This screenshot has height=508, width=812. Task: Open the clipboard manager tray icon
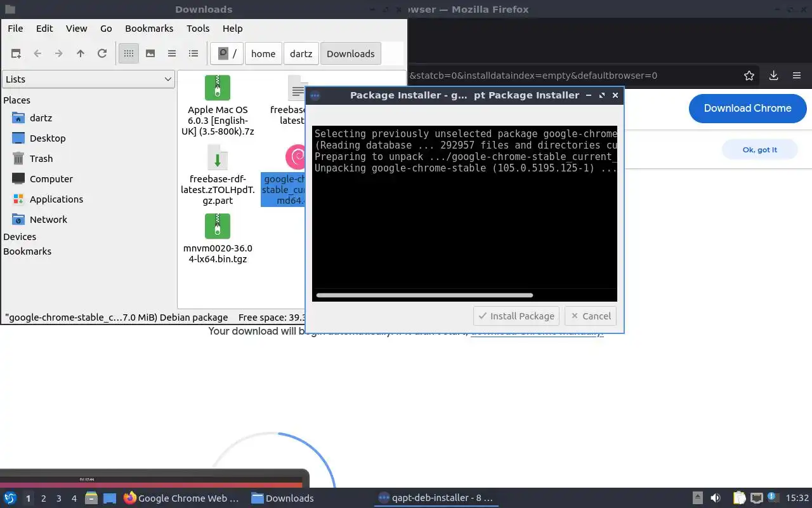[740, 498]
